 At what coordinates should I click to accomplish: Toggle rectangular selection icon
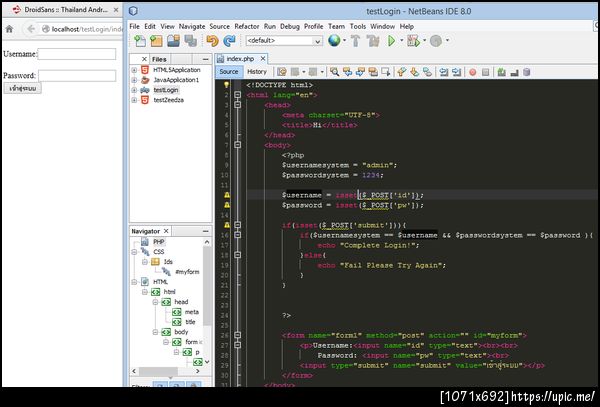[386, 72]
